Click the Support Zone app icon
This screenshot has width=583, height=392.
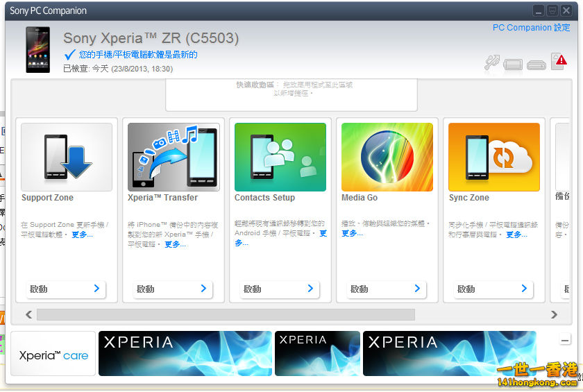[67, 157]
